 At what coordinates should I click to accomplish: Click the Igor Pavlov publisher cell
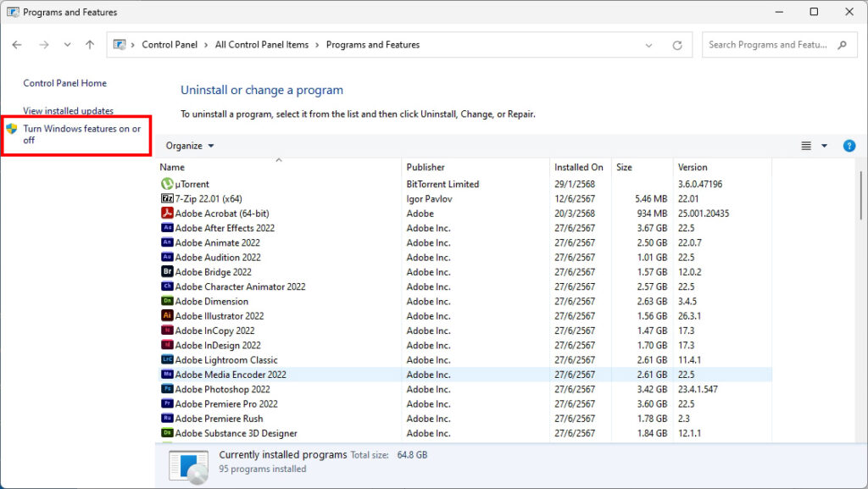tap(429, 198)
